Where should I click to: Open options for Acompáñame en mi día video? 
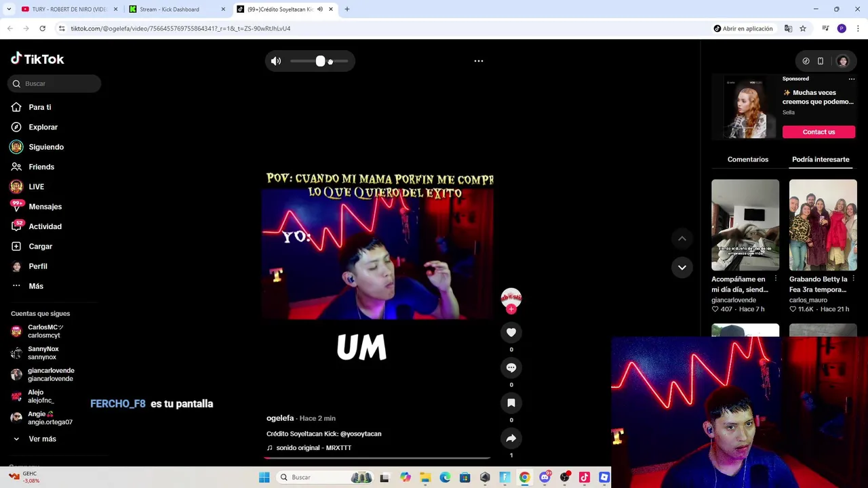[776, 279]
